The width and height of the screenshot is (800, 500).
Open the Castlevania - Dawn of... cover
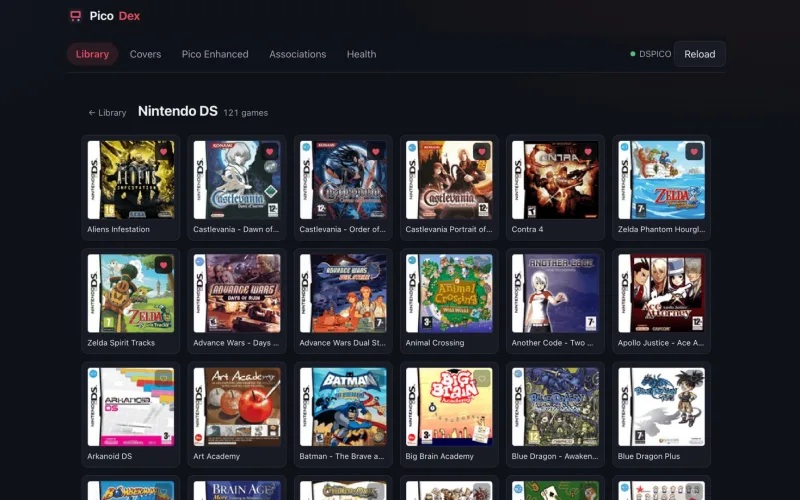[x=237, y=180]
